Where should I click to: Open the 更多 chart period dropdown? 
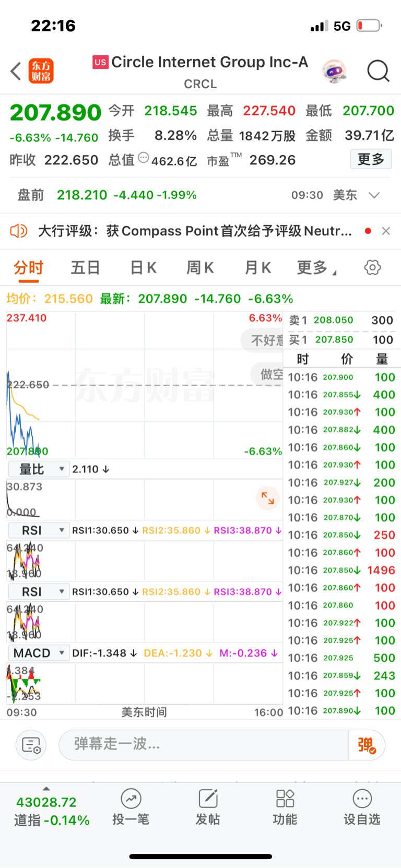[x=316, y=268]
